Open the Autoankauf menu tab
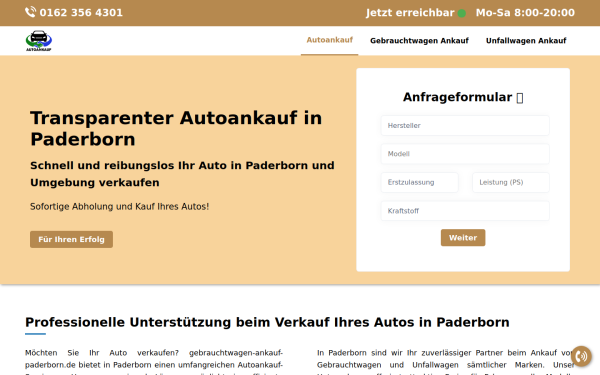 point(329,40)
